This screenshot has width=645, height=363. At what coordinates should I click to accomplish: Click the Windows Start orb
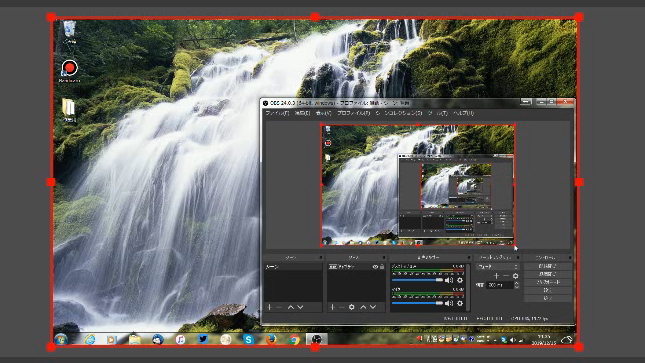[61, 340]
